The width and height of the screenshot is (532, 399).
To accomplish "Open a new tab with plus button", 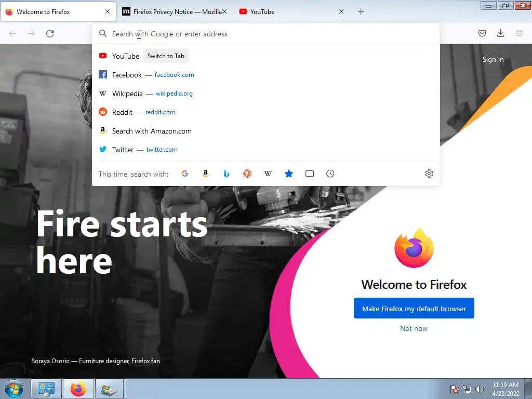I will click(361, 12).
